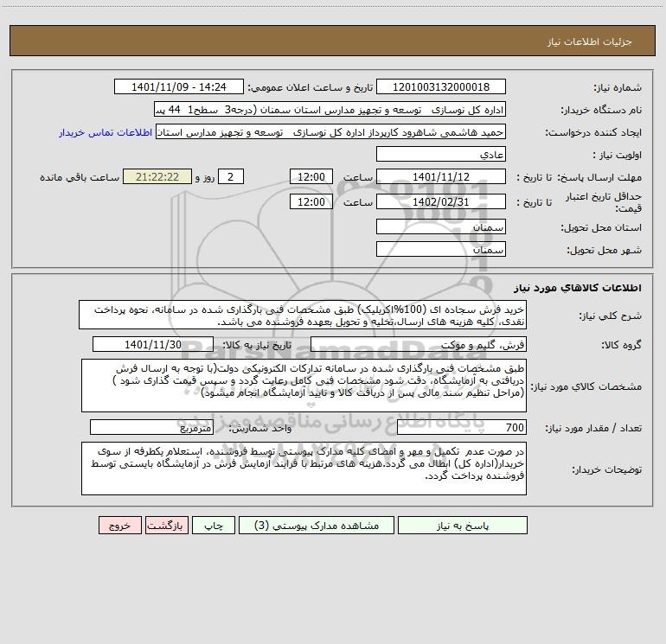
Task: Open مشاهده مدارک پیوستی (3) attachments
Action: coord(317,526)
